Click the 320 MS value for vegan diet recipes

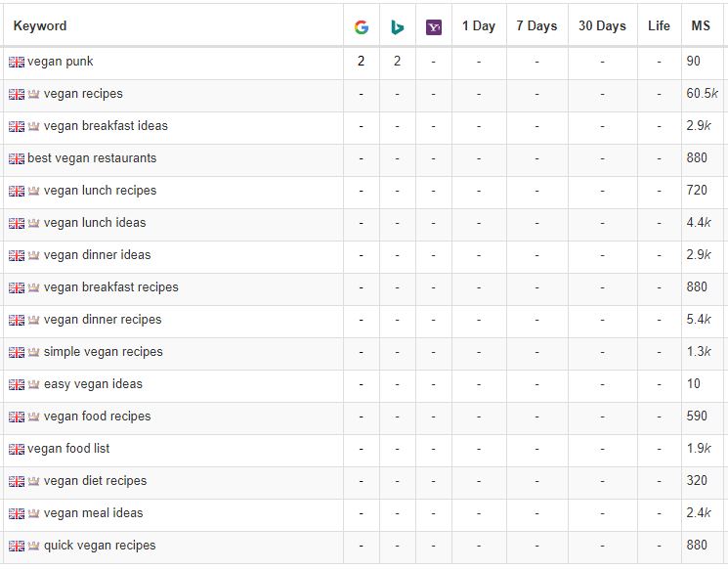(x=697, y=481)
